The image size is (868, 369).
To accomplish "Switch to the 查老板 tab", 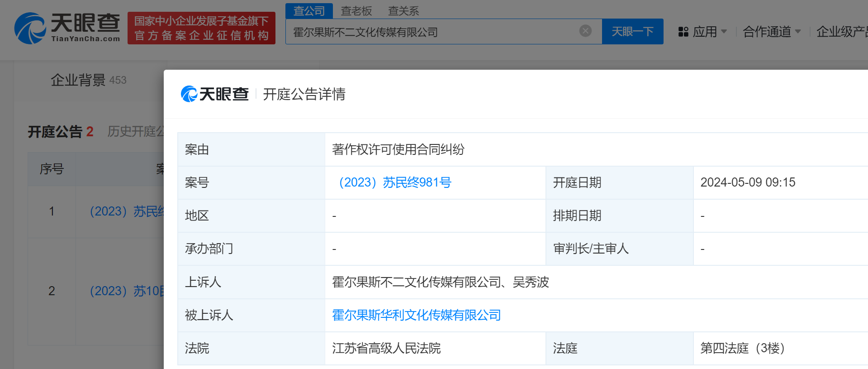I will pyautogui.click(x=356, y=11).
